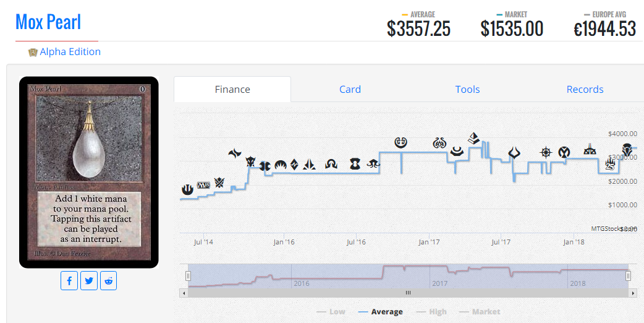
Task: Click the navigator scrollbar right arrow
Action: point(633,293)
